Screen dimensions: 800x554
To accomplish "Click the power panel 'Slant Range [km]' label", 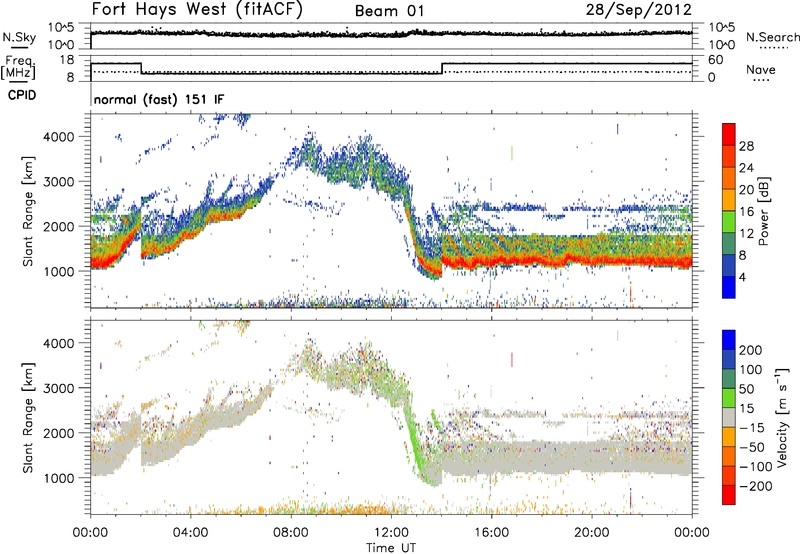I will [x=28, y=211].
